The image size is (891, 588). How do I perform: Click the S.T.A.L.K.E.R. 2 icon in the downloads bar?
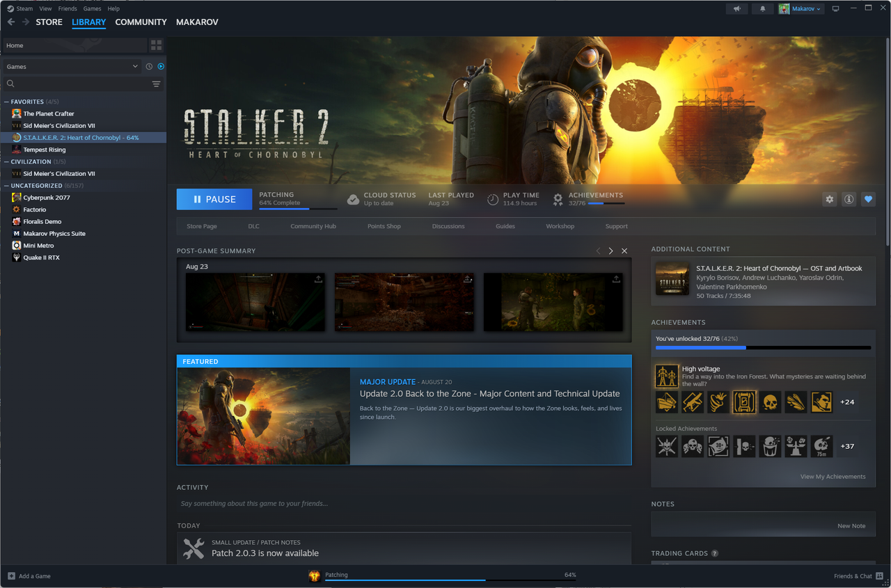315,576
